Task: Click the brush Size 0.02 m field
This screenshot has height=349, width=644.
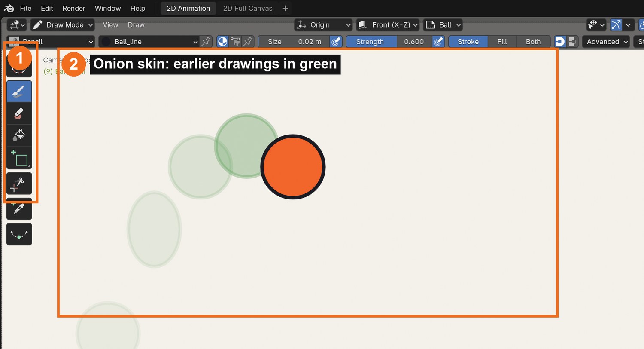Action: coord(294,42)
